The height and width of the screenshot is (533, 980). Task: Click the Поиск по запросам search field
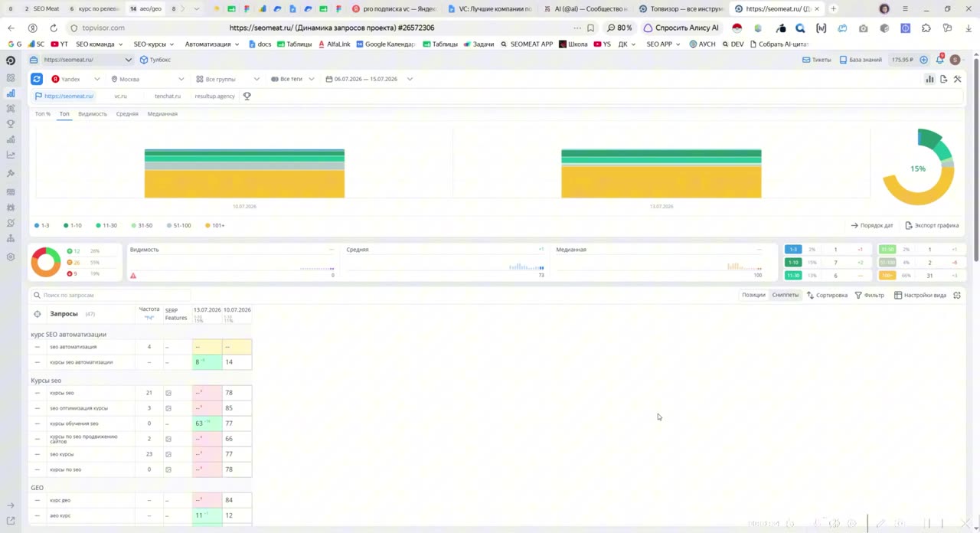point(110,295)
